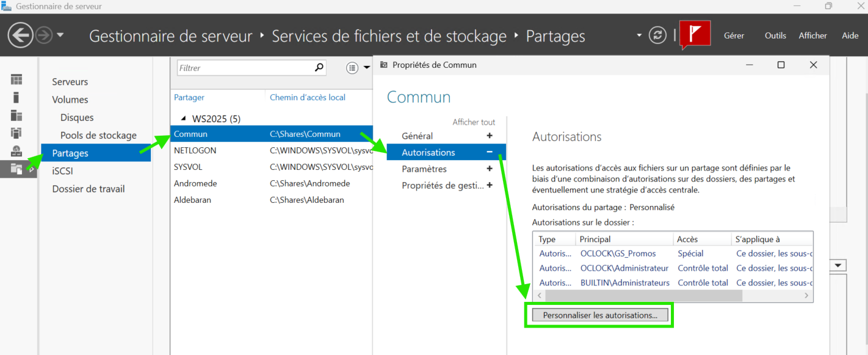Viewport: 868px width, 355px height.
Task: Open the list view options dropdown
Action: [x=358, y=68]
